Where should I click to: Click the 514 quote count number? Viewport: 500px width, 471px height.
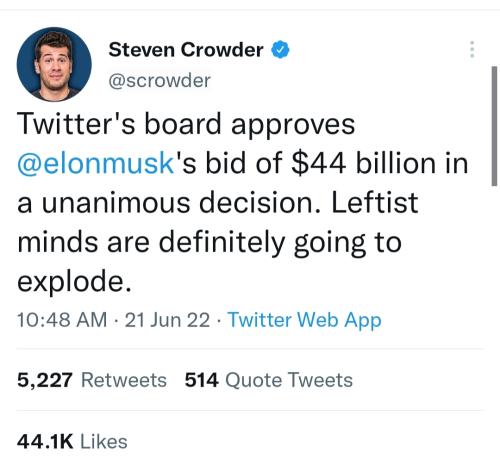[x=202, y=380]
